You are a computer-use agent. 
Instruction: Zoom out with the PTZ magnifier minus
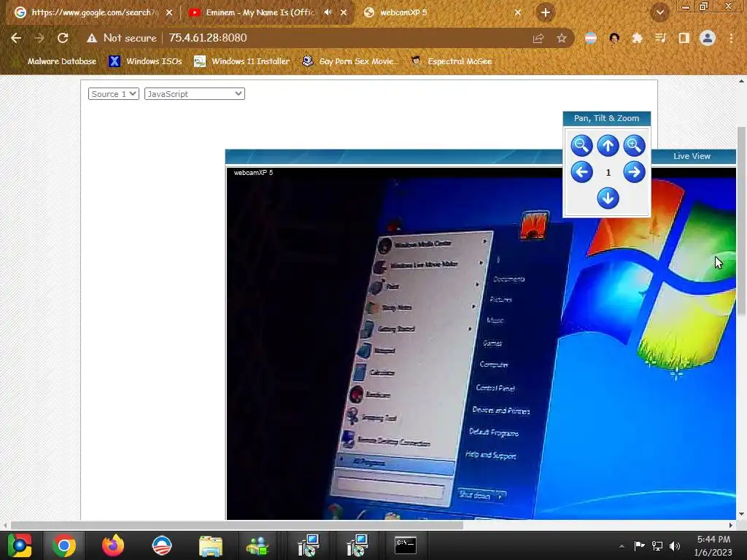click(581, 146)
